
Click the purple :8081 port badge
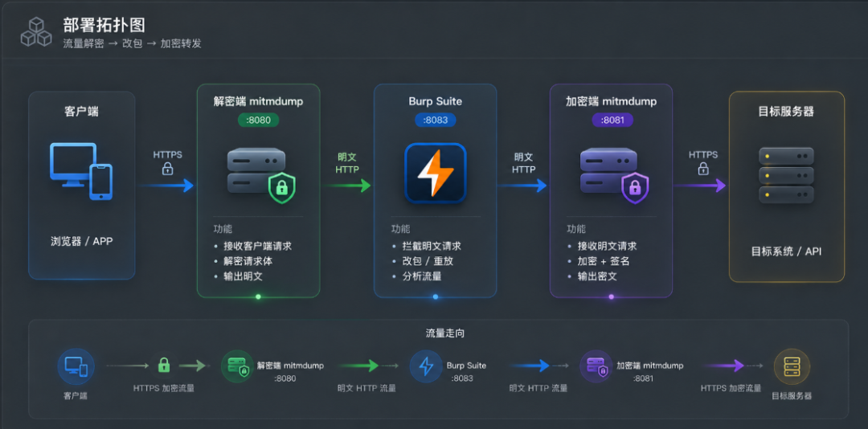point(612,121)
